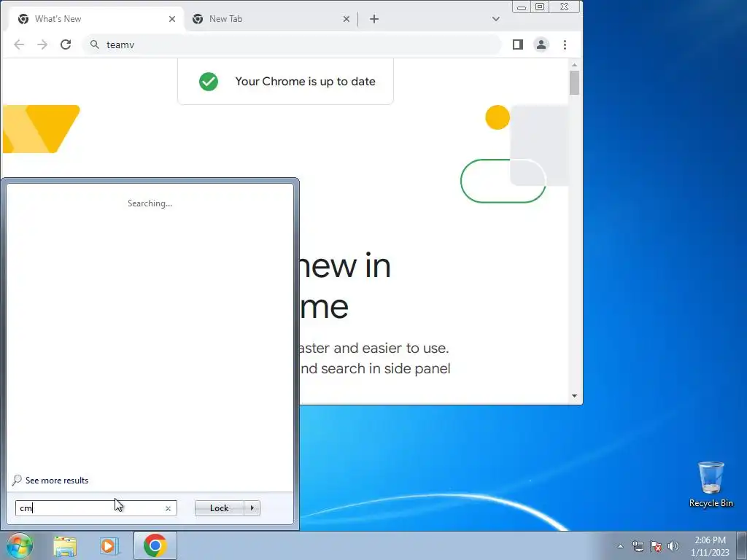Click See more results in Start menu
This screenshot has width=747, height=560.
[57, 481]
